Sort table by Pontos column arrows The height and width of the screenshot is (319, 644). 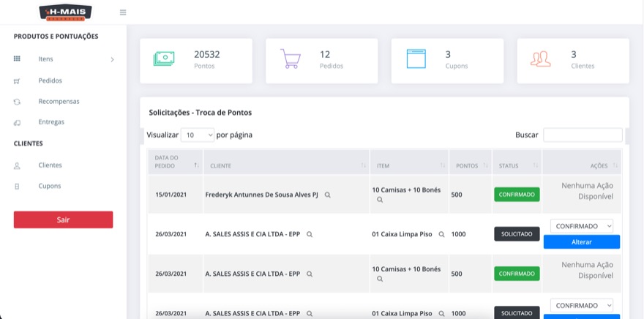tap(486, 165)
